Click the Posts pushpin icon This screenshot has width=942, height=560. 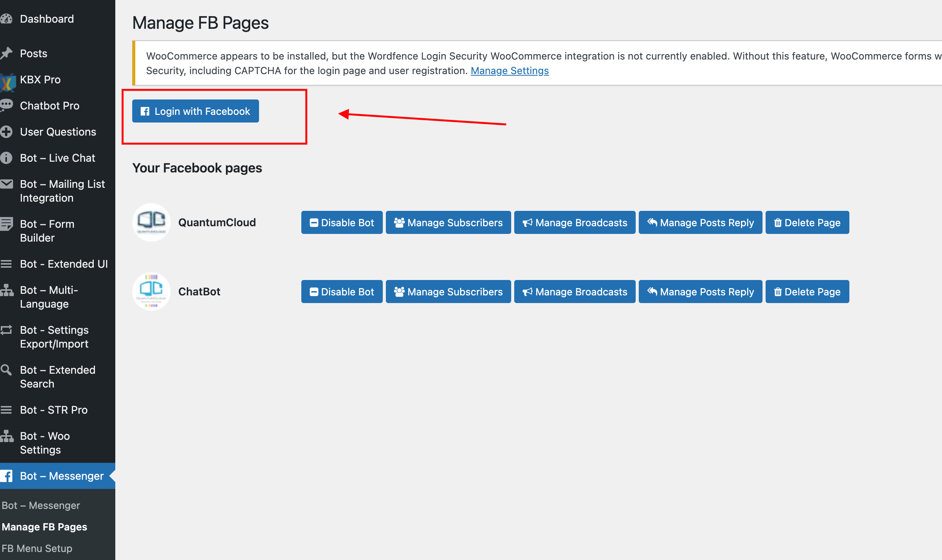point(6,53)
